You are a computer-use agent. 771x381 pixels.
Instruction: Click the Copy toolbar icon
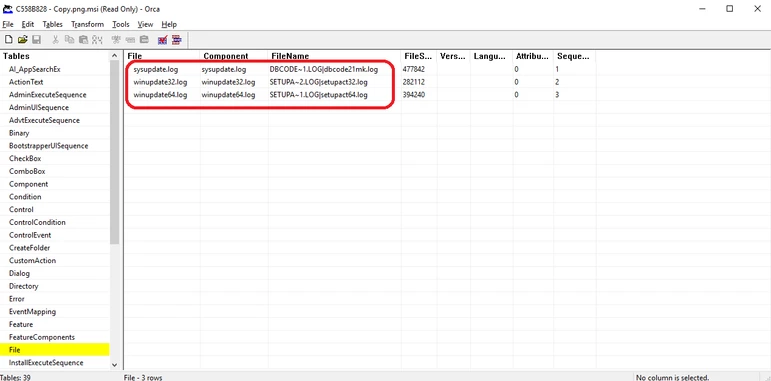(69, 40)
